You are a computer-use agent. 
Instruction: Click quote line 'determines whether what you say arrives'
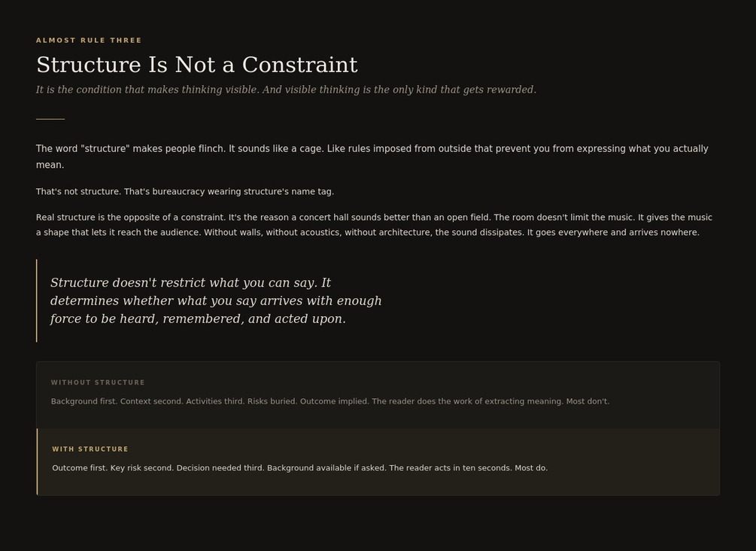point(216,301)
